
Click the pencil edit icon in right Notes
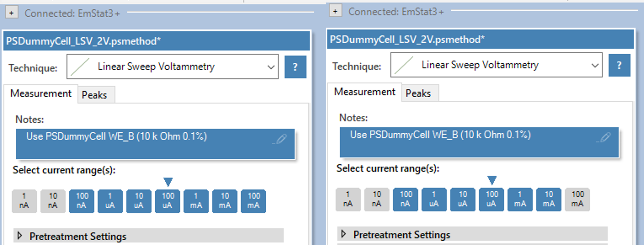(x=605, y=137)
